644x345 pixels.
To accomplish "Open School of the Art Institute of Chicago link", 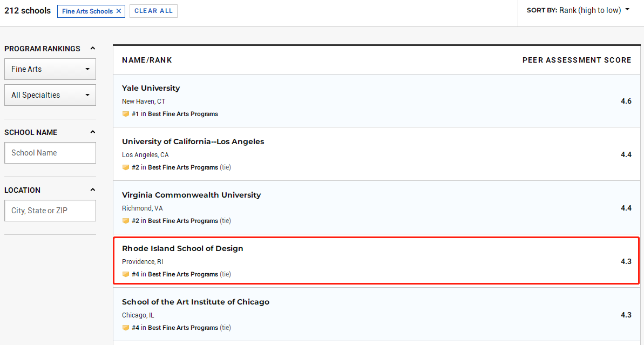I will (195, 301).
